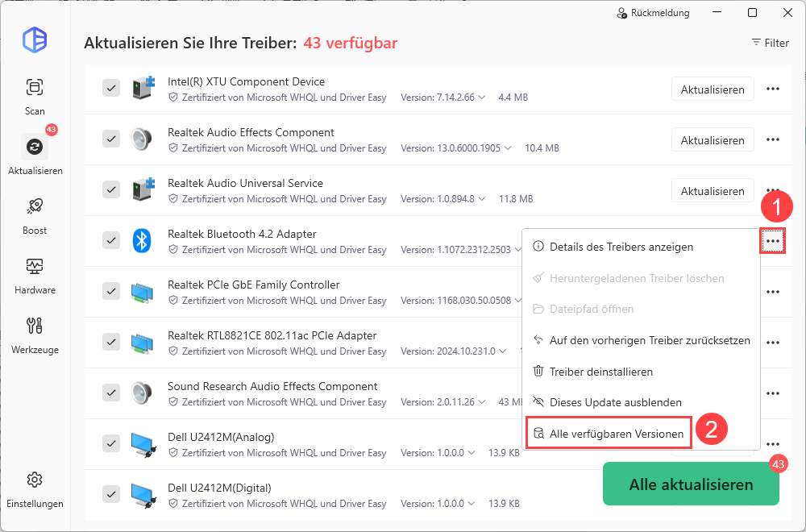Uncheck Realtek Audio Universal Service checkbox
The height and width of the screenshot is (532, 806).
pos(111,189)
